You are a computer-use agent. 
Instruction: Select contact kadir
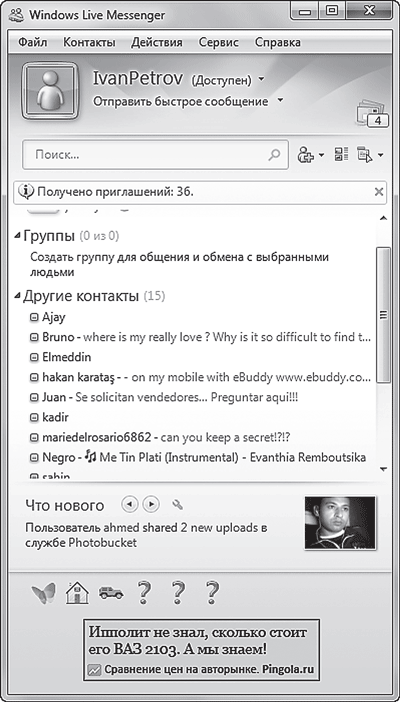55,417
